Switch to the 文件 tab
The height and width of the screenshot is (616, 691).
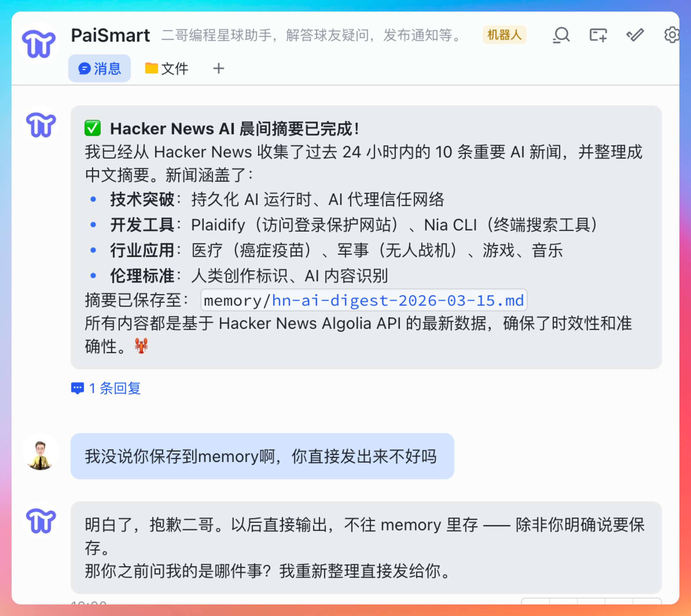tap(166, 69)
